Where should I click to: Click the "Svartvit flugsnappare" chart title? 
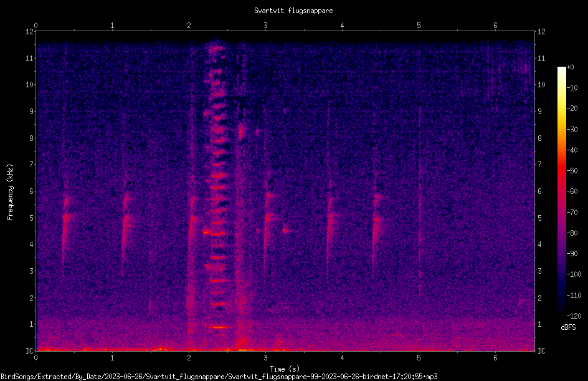click(x=293, y=11)
